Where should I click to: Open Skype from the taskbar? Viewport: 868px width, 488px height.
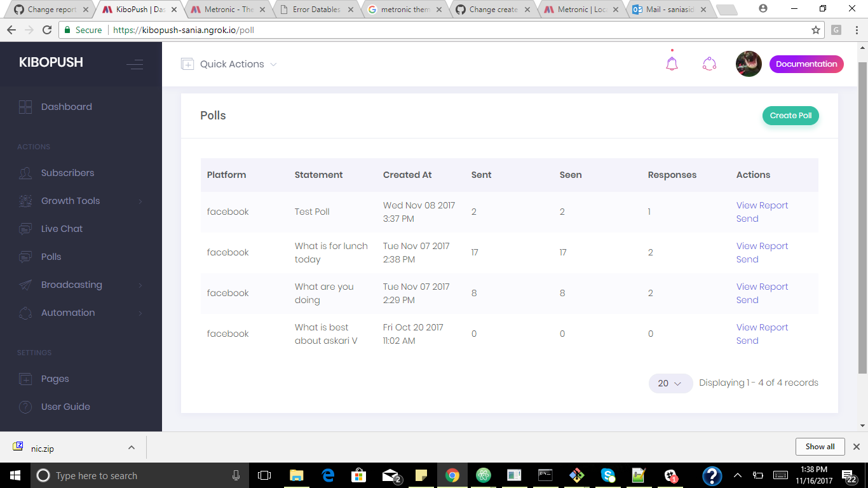(607, 475)
